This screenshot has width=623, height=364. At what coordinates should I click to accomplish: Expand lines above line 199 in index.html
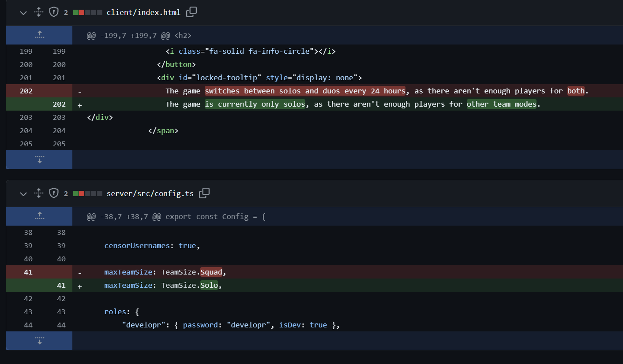click(x=39, y=35)
